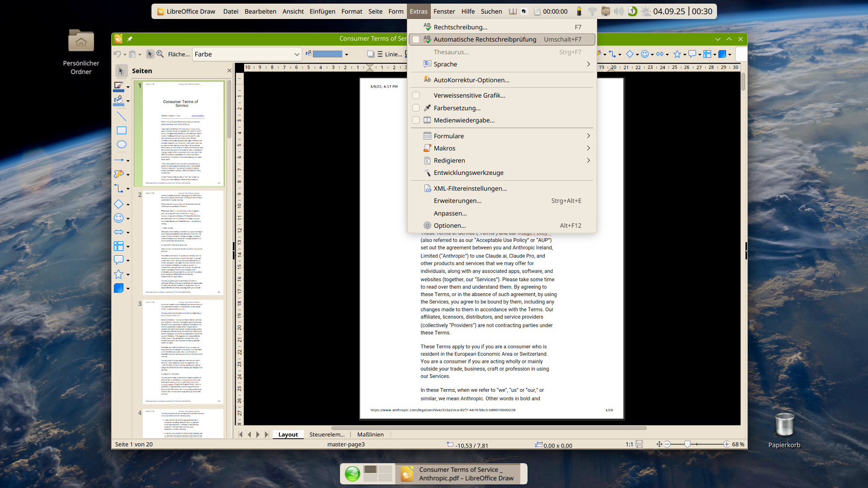Open the Optionen... menu entry
Screen dimensions: 868x488
[449, 225]
